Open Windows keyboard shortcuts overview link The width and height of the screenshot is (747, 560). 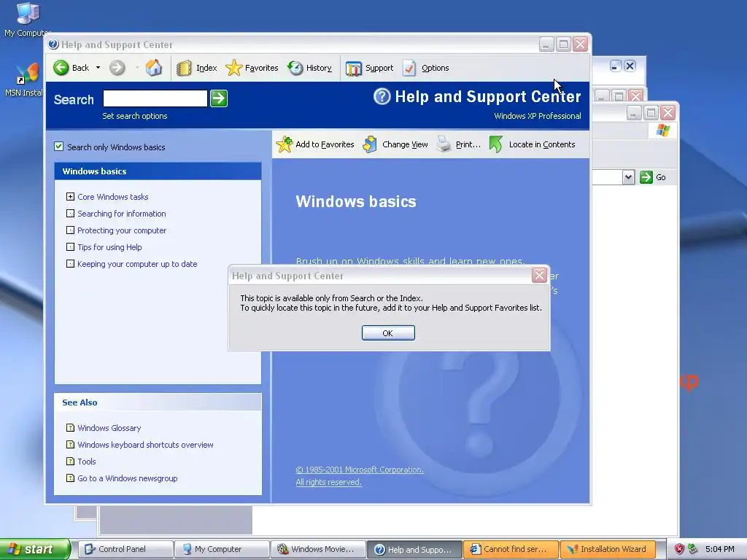(145, 444)
